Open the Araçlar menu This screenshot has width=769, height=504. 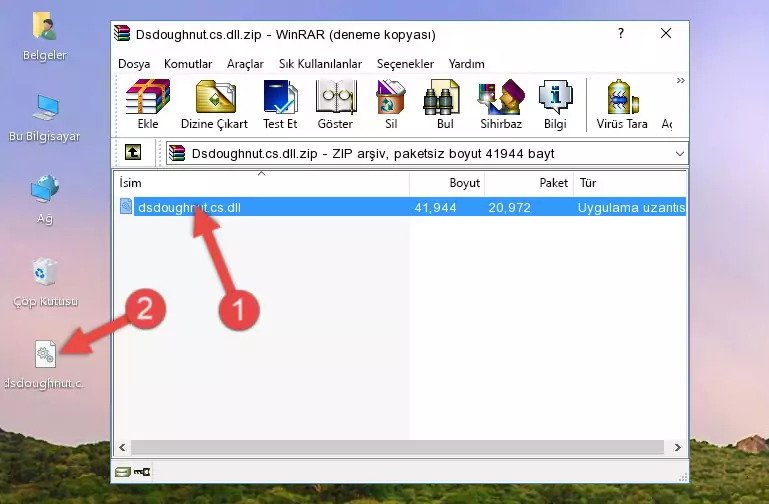[245, 64]
